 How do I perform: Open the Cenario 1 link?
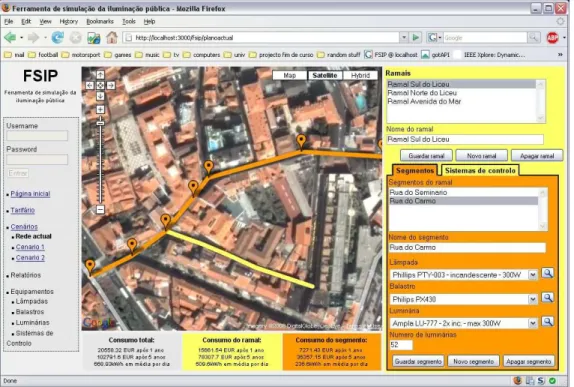click(30, 247)
